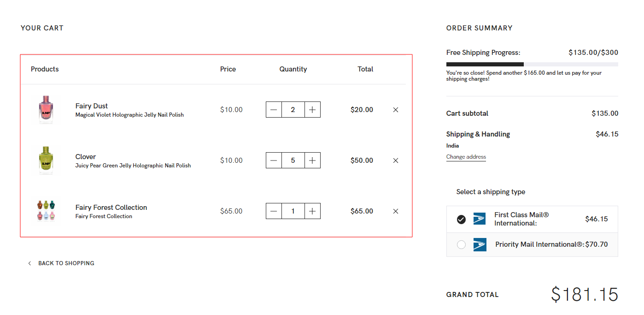644x315 pixels.
Task: Click the USPS logo beside First Class Mail
Action: 480,219
